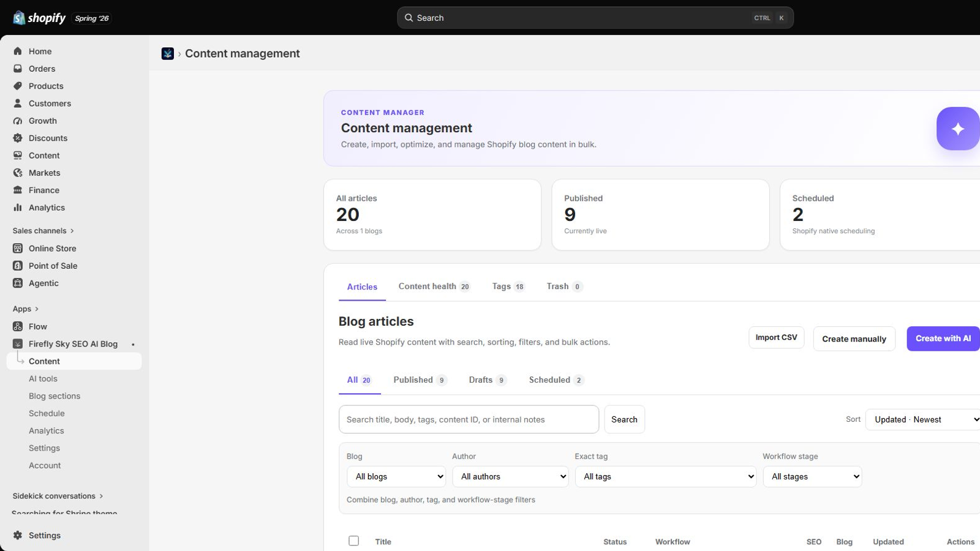Filter by Drafts tab

tap(488, 380)
